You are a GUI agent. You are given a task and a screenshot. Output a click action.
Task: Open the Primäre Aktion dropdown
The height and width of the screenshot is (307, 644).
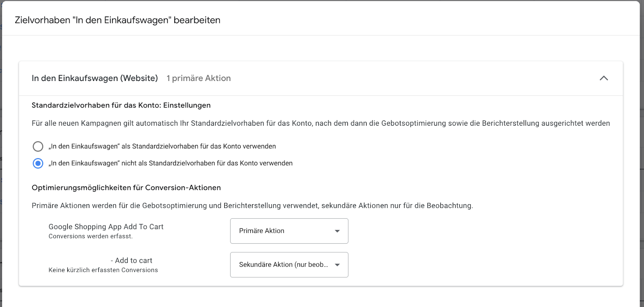289,231
